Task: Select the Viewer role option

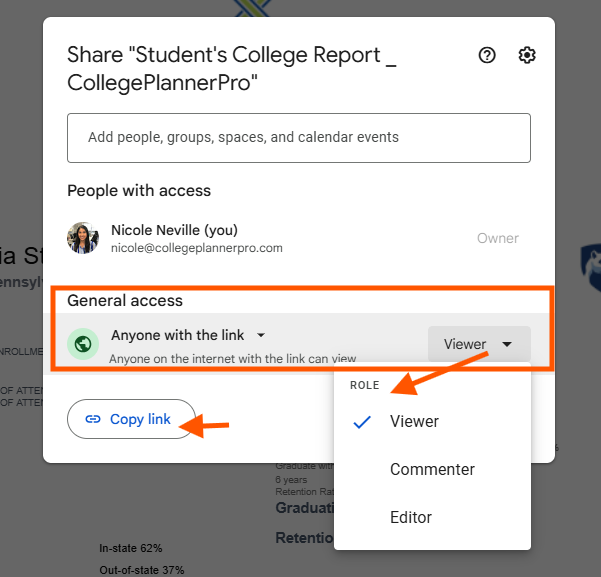Action: (414, 422)
